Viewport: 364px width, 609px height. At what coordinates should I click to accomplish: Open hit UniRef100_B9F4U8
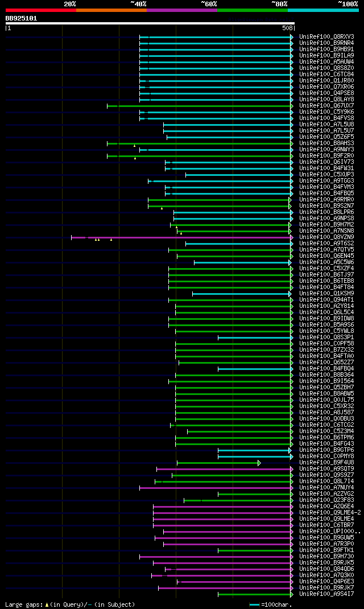coord(326,463)
